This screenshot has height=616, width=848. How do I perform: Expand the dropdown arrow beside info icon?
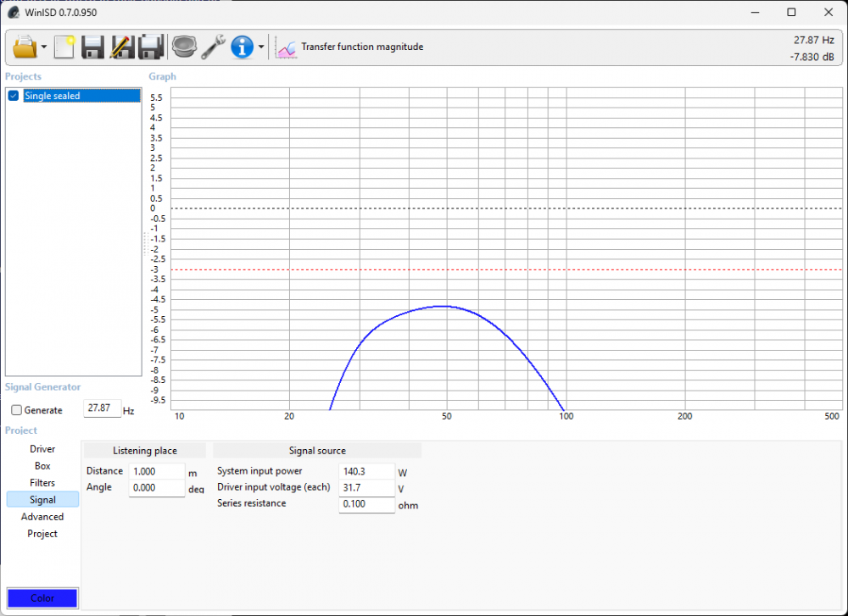coord(261,47)
